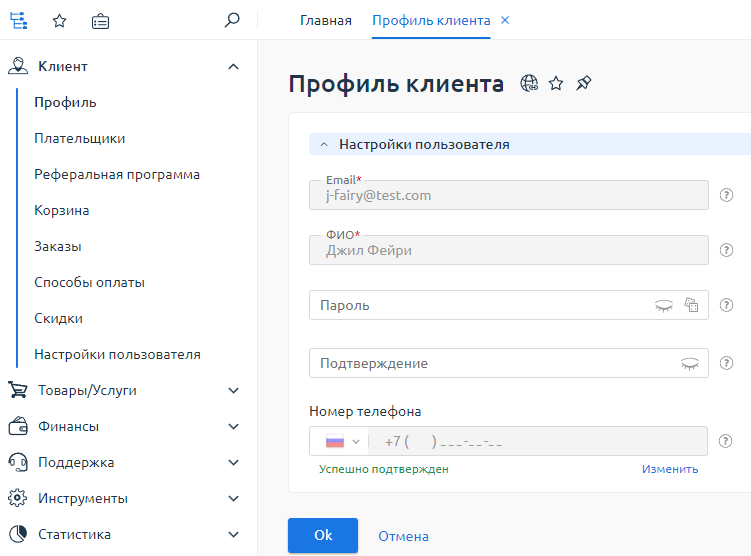Add page to favorites with title star
751x556 pixels.
point(557,84)
